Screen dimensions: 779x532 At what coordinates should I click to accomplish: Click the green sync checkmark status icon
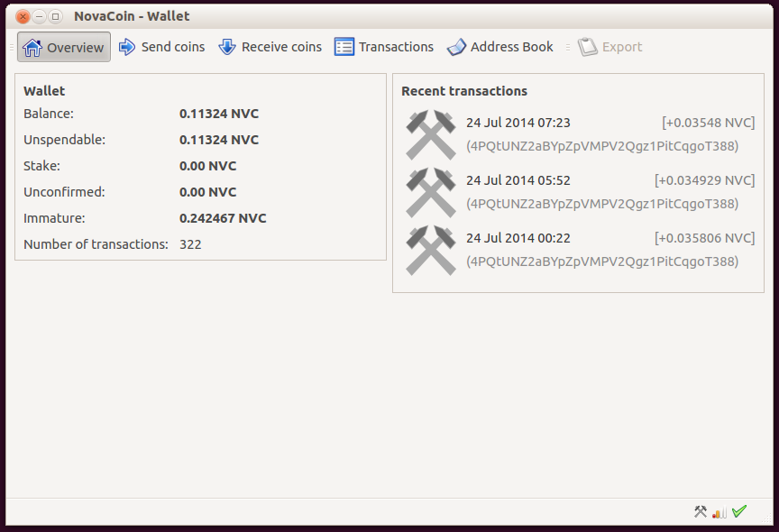click(739, 511)
